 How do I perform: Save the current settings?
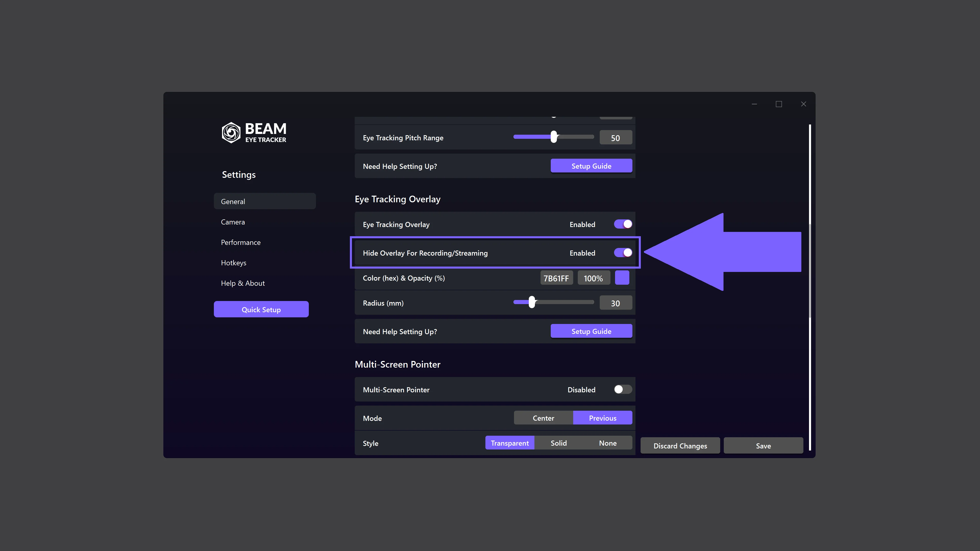point(763,445)
